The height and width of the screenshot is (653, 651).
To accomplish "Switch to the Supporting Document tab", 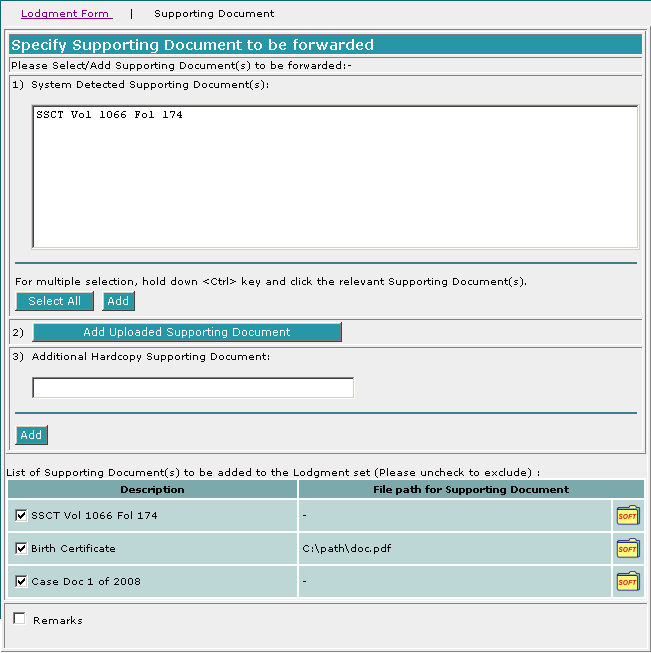I will (214, 14).
